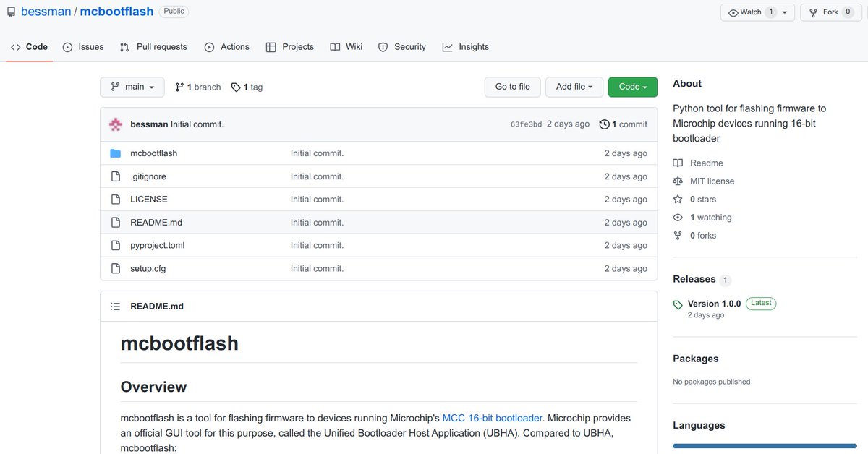Click the file icon beside .gitignore
Screen dimensions: 868x454
(x=115, y=176)
